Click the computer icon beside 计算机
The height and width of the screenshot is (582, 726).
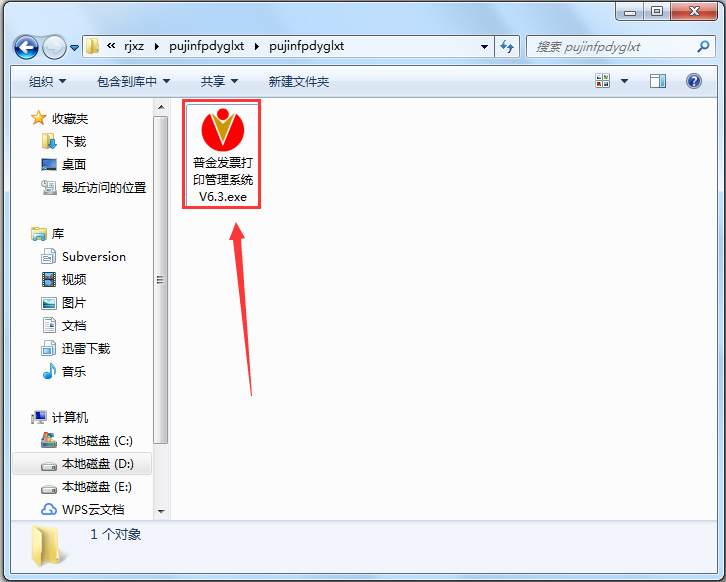coord(39,417)
